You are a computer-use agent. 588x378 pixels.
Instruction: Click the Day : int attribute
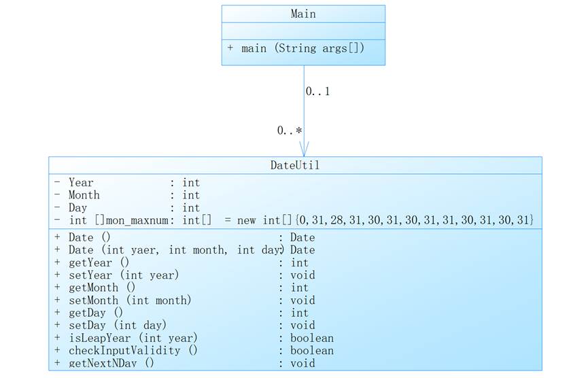[127, 208]
